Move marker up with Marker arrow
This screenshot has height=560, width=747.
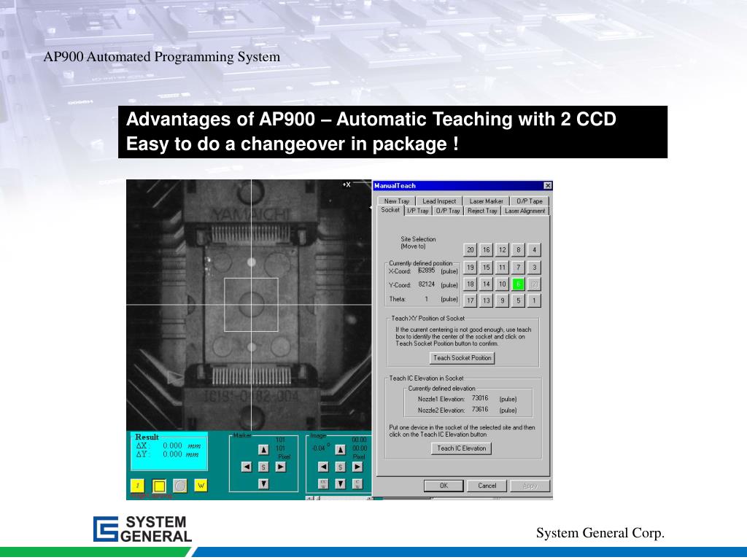click(263, 449)
